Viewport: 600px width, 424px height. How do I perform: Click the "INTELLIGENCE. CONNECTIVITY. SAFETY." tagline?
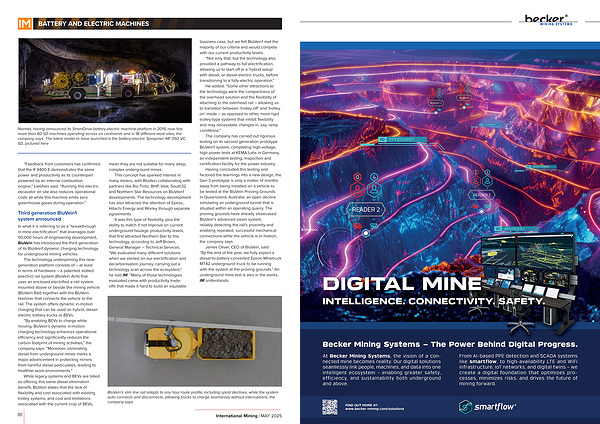tap(433, 302)
